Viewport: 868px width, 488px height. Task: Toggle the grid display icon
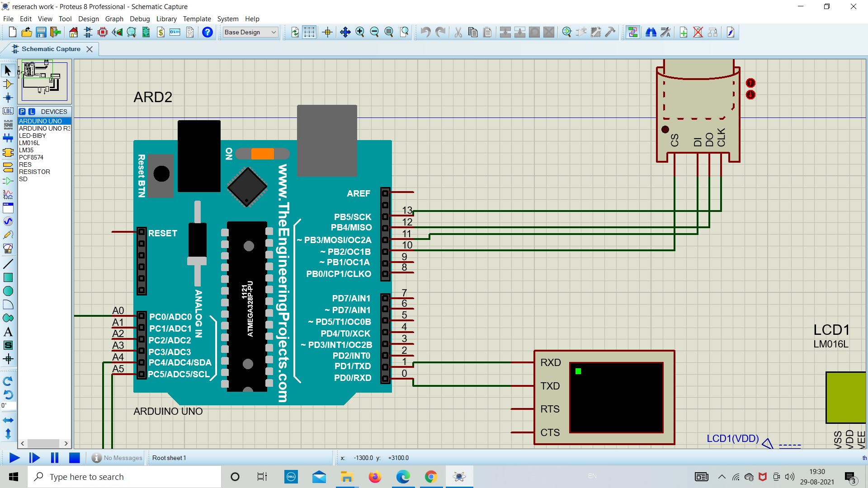click(x=309, y=32)
